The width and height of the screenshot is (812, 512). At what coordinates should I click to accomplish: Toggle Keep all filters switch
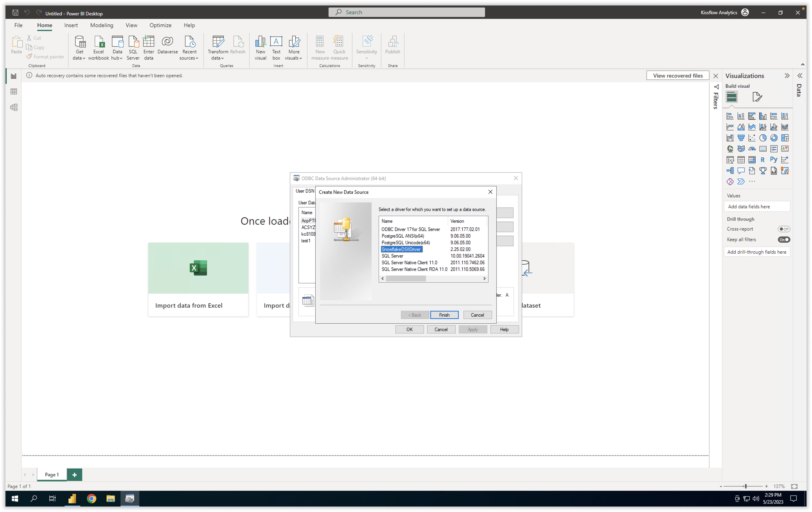(x=784, y=240)
